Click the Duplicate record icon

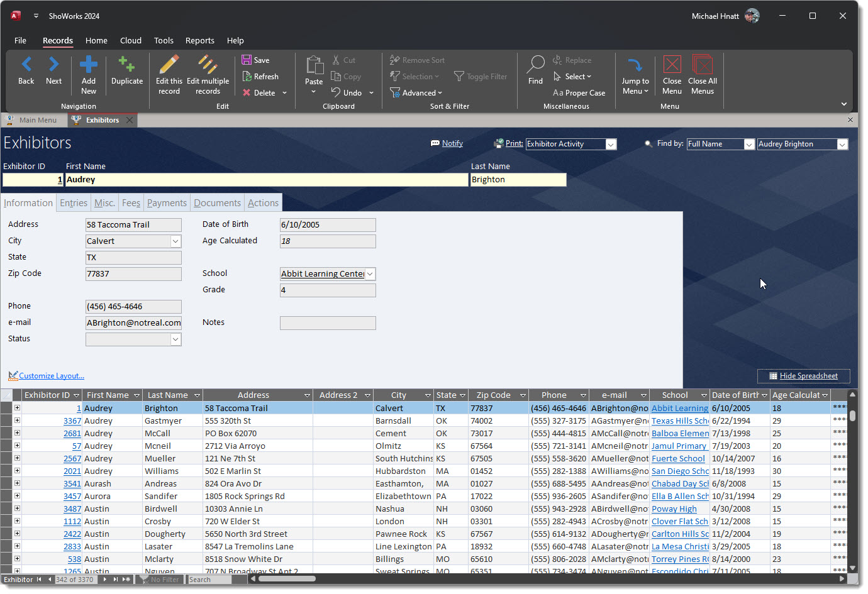tap(127, 65)
